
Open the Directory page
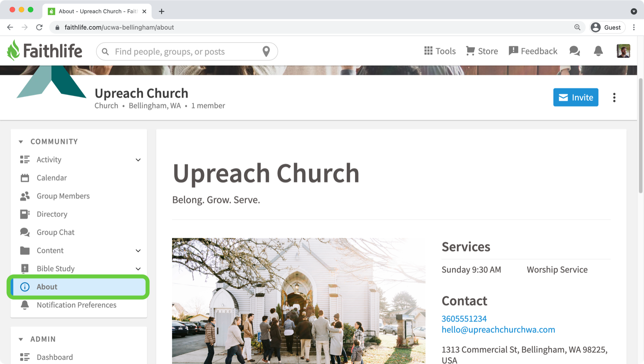[52, 214]
